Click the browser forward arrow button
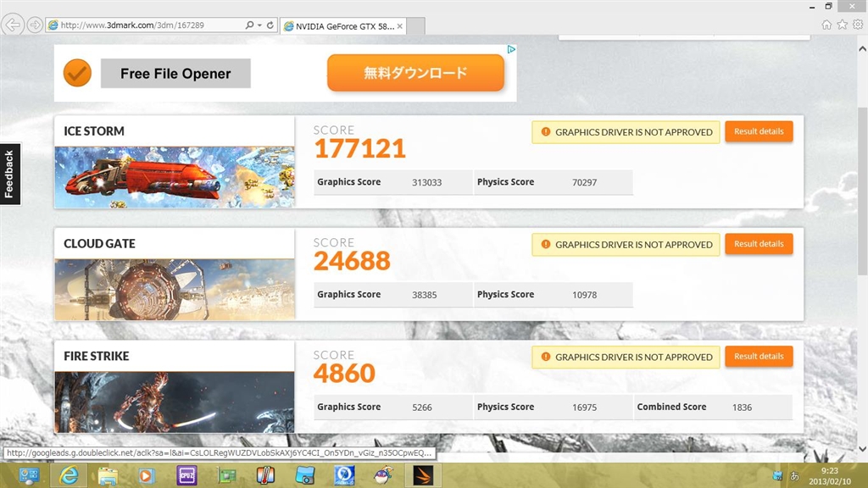 [34, 25]
